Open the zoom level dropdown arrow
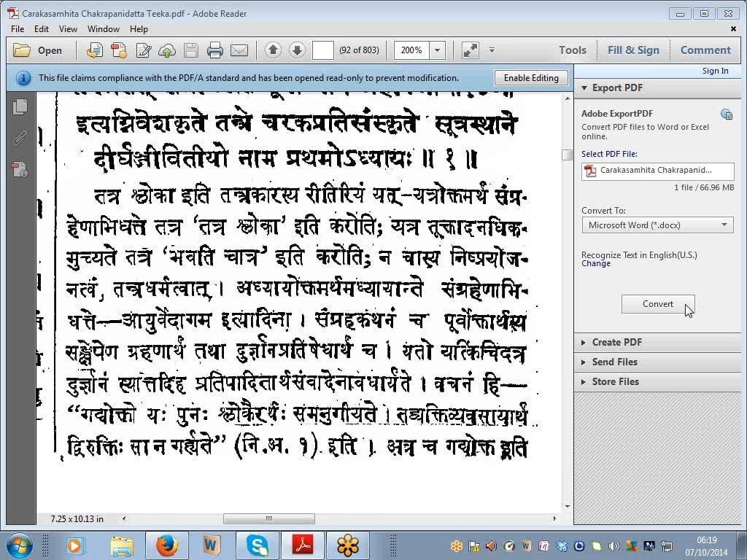This screenshot has height=560, width=747. click(x=438, y=50)
